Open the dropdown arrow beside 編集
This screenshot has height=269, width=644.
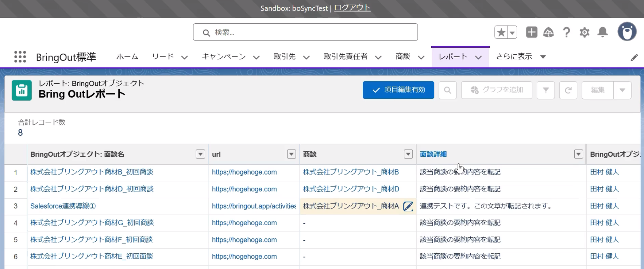pyautogui.click(x=622, y=90)
